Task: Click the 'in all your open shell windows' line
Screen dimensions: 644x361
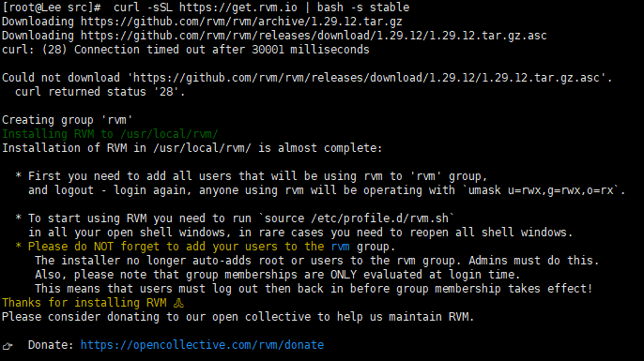Action: coord(300,233)
